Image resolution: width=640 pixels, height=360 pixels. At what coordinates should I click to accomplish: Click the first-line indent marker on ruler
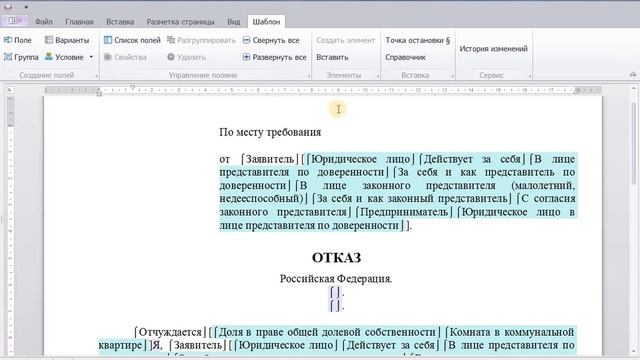point(132,87)
